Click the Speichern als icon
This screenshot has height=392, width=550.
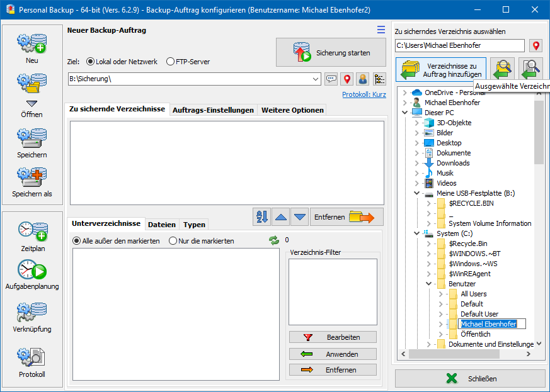32,177
